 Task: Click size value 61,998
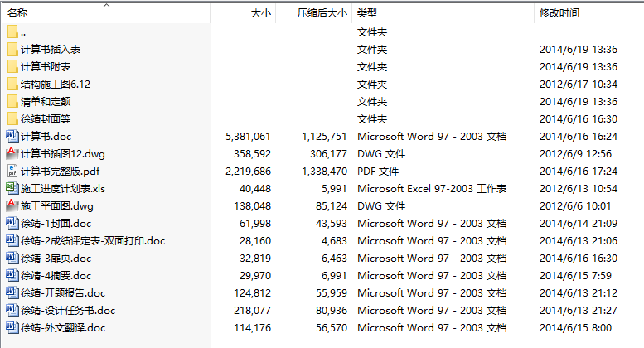click(255, 223)
